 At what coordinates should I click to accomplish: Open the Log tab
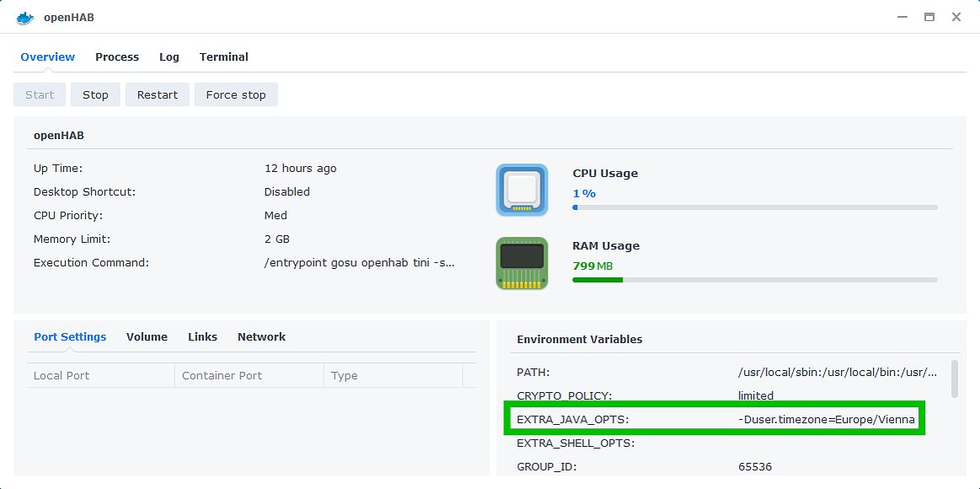coord(169,56)
